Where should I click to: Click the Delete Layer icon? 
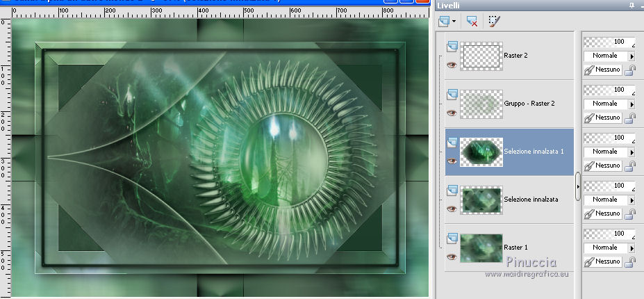(472, 22)
